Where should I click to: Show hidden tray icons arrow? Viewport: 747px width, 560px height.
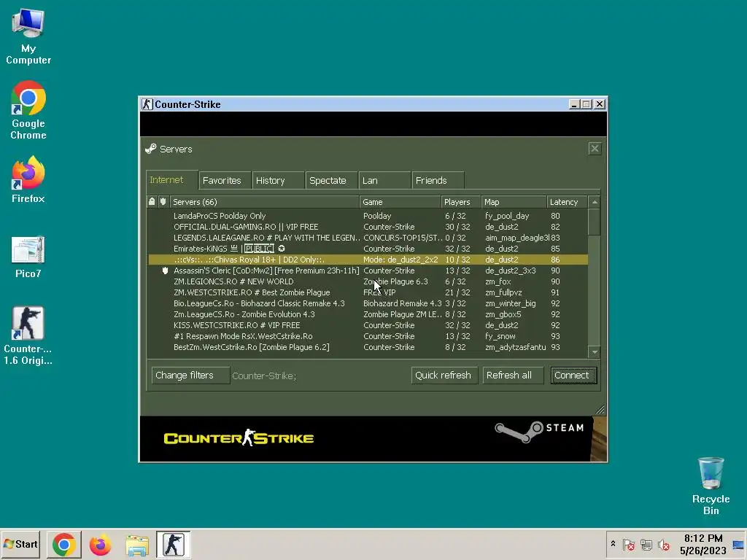tap(613, 544)
